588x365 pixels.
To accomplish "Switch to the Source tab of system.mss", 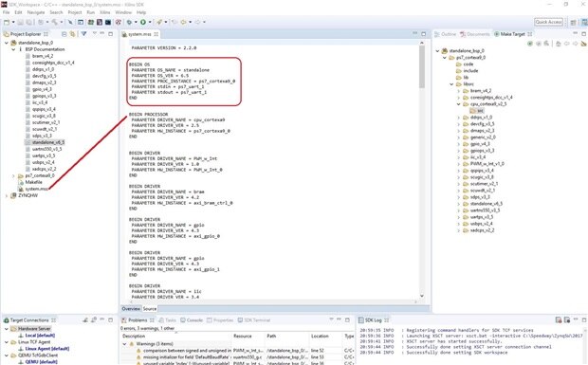I will click(149, 309).
